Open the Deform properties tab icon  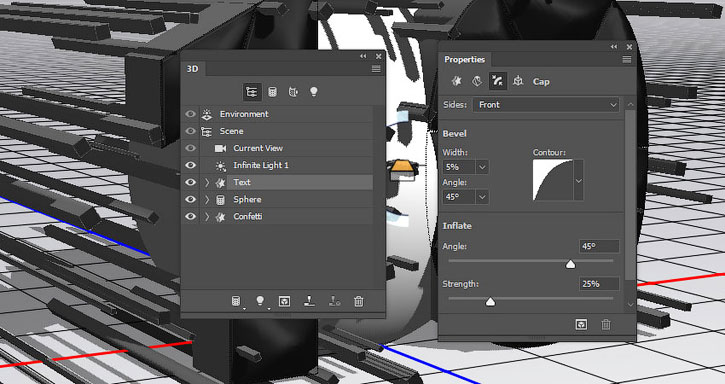[477, 81]
